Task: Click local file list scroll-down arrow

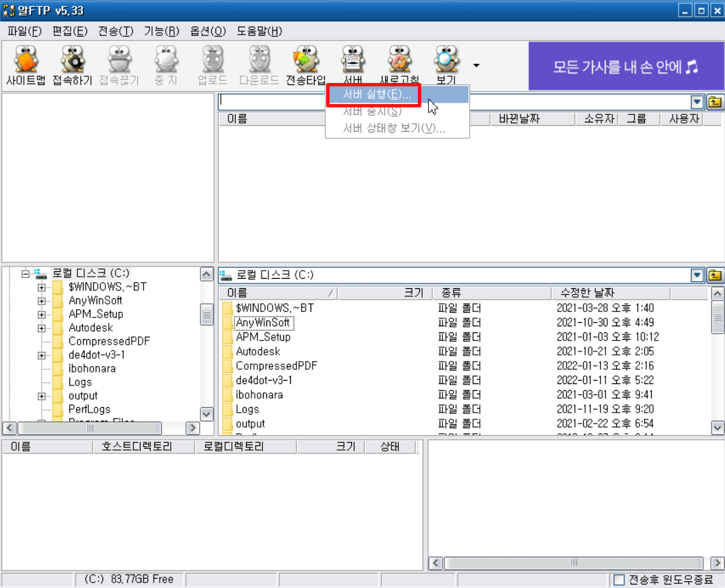Action: [x=718, y=428]
